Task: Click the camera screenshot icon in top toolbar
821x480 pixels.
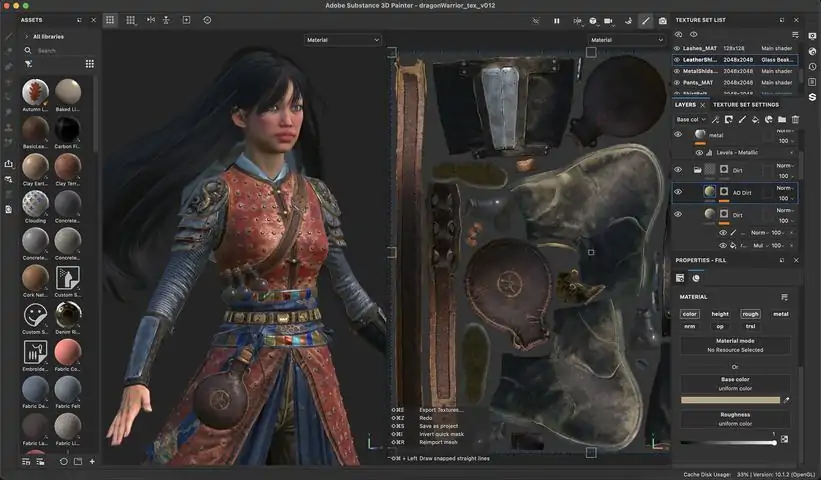Action: click(662, 21)
